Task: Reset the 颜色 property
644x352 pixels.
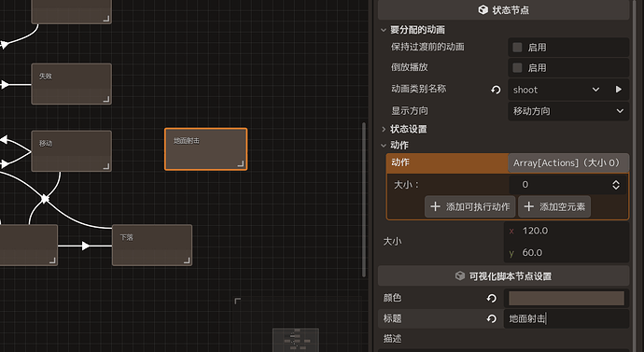Action: (492, 298)
